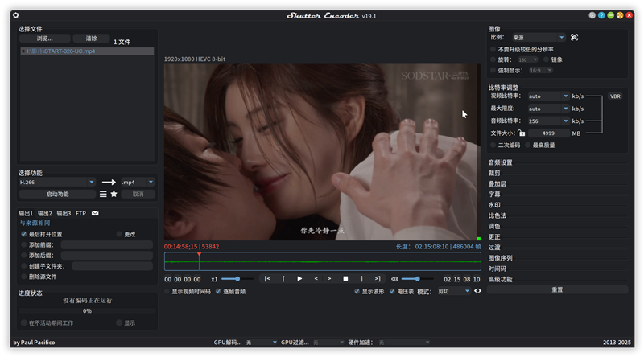
Task: Adjust the playback speed slider
Action: pyautogui.click(x=237, y=279)
